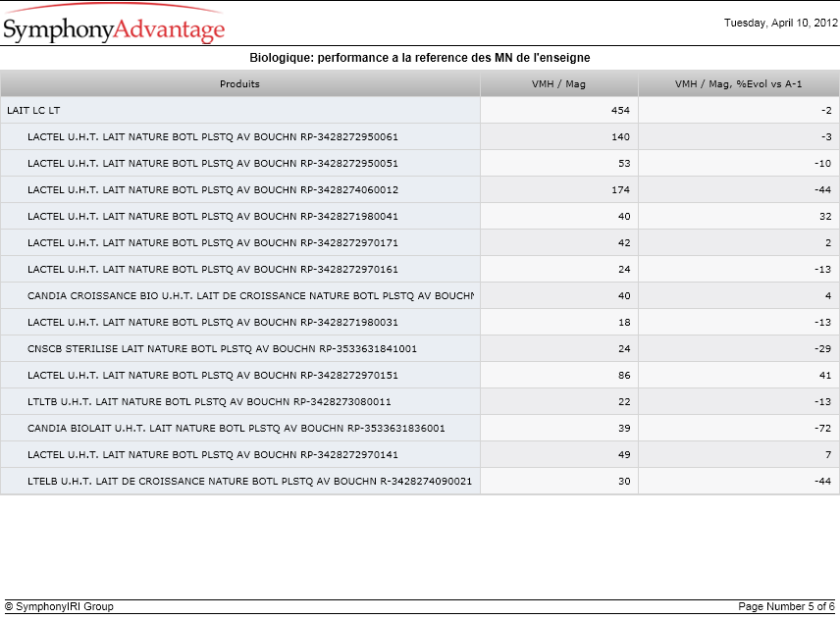
Task: Select the LACTEL product ending RP-3428271980031
Action: pyautogui.click(x=213, y=323)
